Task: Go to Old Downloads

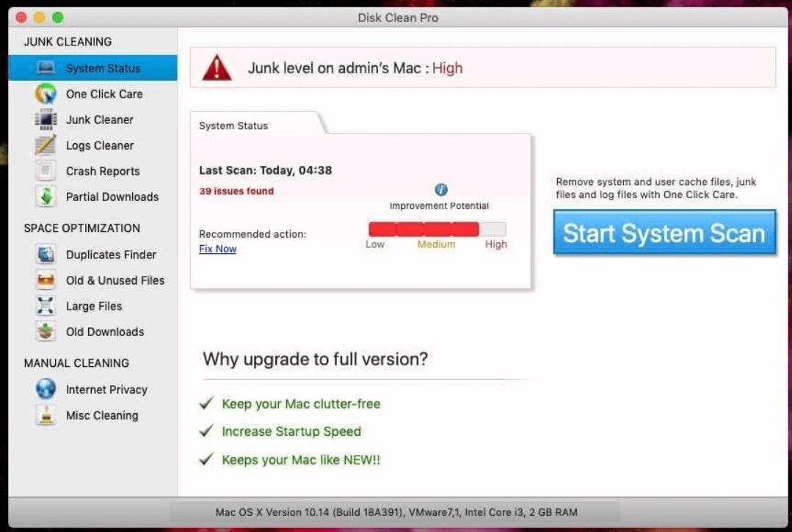Action: (x=93, y=332)
